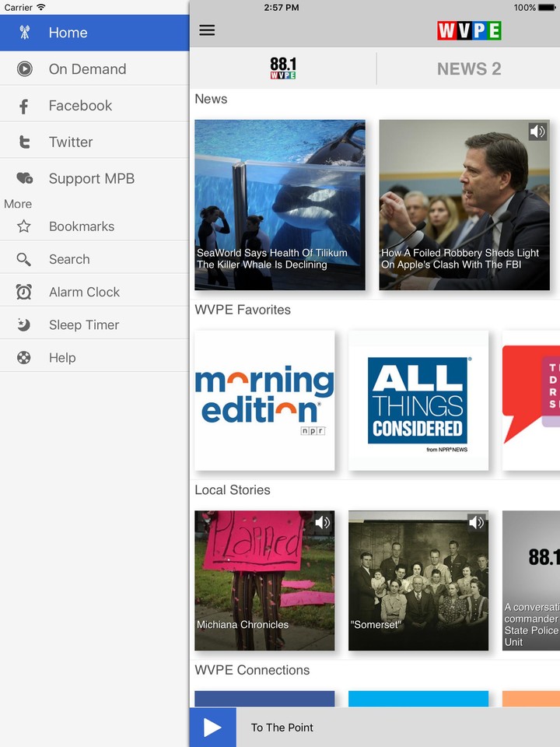Tap the News section heading
Image resolution: width=560 pixels, height=747 pixels.
click(211, 99)
